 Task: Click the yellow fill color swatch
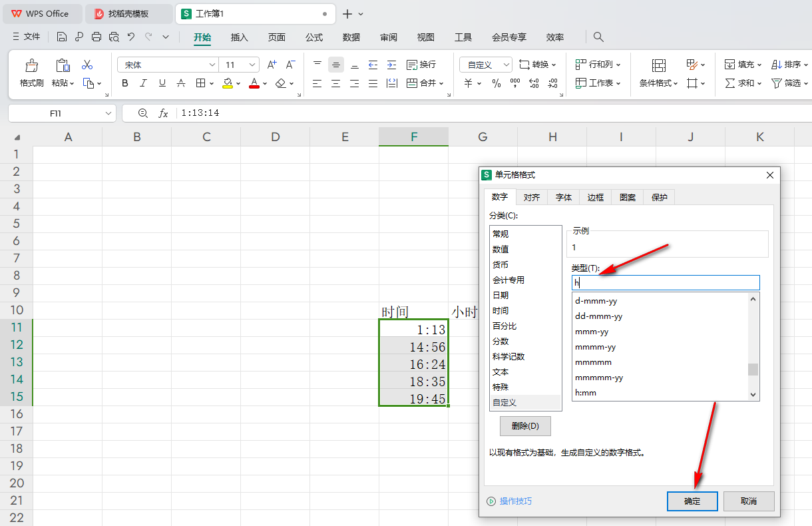click(x=228, y=83)
